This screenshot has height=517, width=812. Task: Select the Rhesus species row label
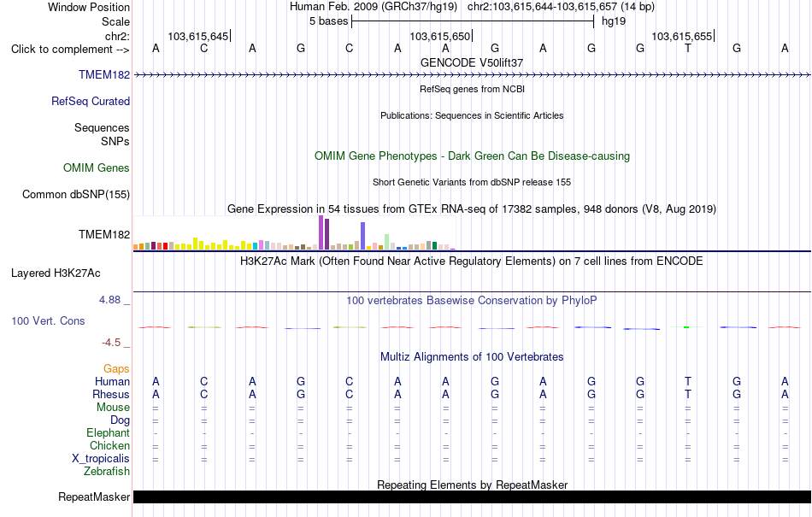111,394
